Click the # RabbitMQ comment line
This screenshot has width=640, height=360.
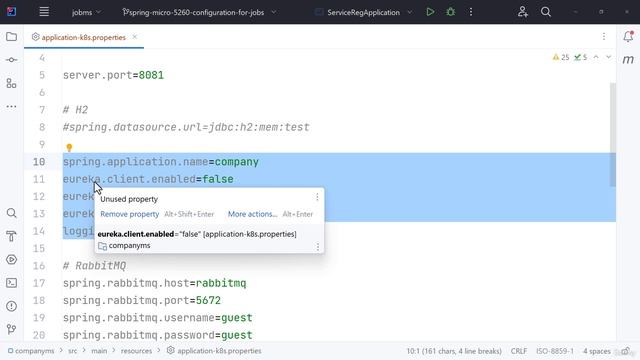[94, 266]
